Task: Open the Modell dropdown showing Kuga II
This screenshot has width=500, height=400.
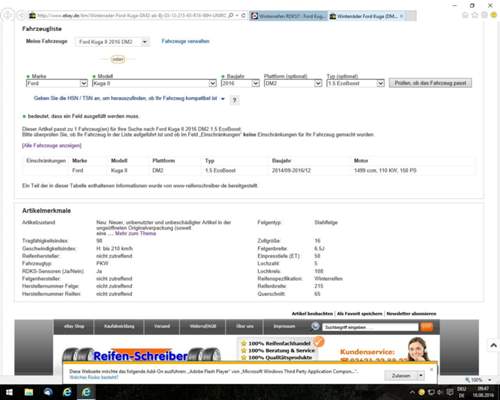Action: [154, 83]
